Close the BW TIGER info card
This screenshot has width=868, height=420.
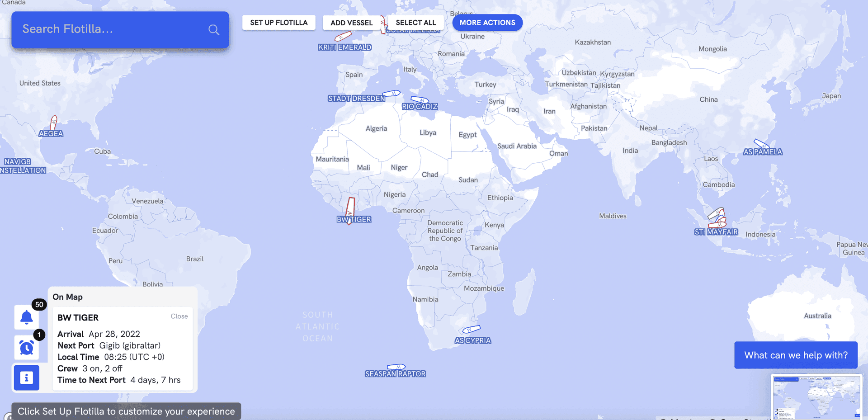pyautogui.click(x=179, y=316)
